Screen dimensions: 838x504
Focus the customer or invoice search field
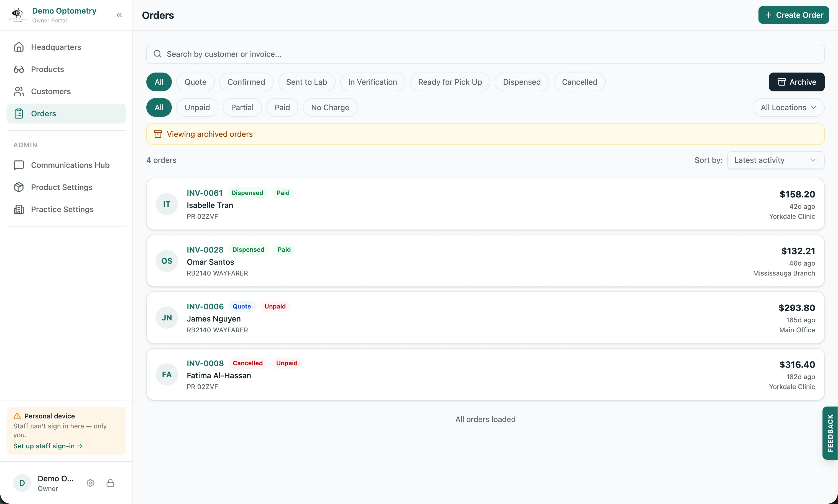[485, 54]
